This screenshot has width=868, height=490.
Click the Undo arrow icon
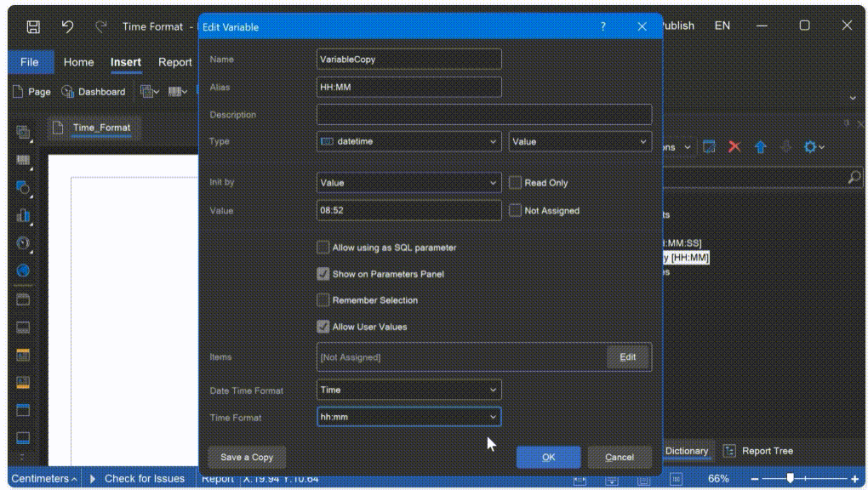tap(68, 26)
